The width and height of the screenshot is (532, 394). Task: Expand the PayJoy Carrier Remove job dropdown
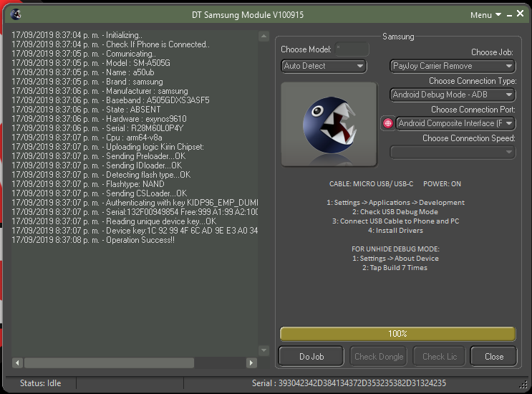pos(453,66)
